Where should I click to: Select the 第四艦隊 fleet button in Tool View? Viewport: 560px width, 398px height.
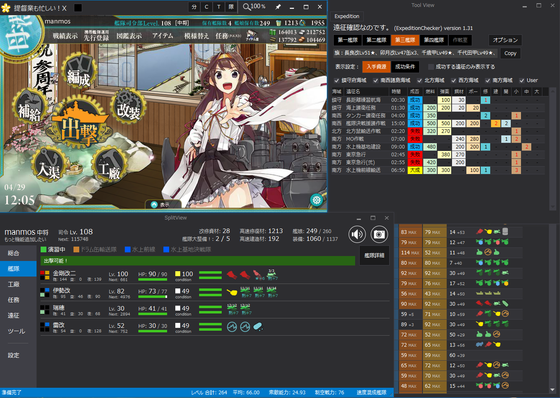434,40
